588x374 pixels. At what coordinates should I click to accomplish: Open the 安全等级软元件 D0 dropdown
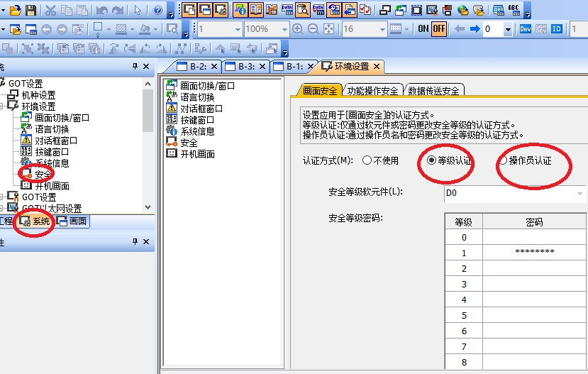point(580,193)
